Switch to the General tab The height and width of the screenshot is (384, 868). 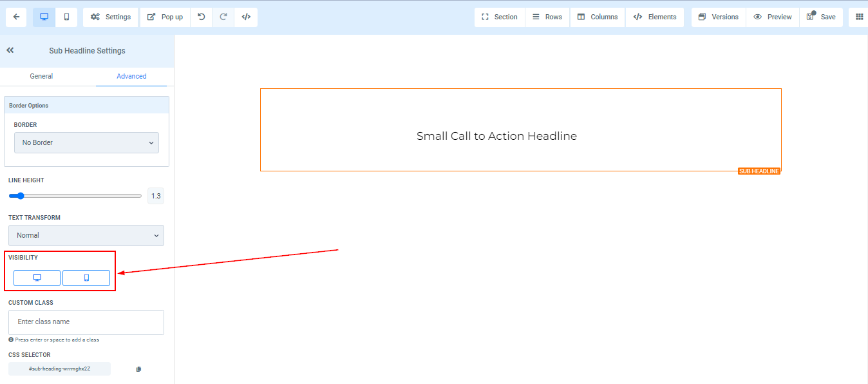[41, 76]
